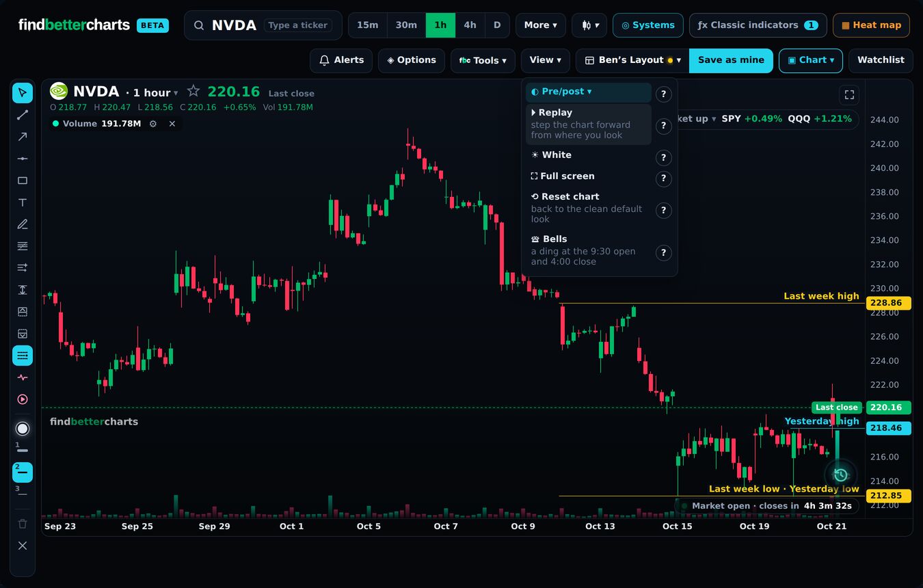Choose Replay from the View menu
923x588 pixels.
588,124
